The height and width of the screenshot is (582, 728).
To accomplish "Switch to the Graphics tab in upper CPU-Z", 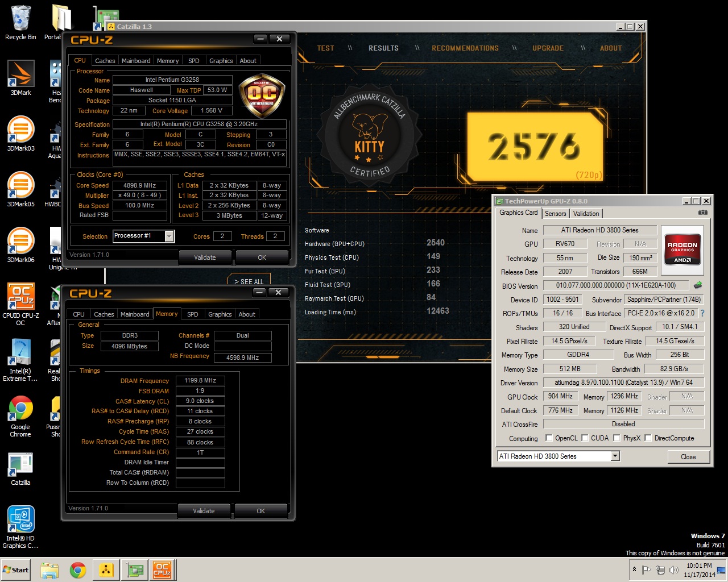I will (221, 61).
